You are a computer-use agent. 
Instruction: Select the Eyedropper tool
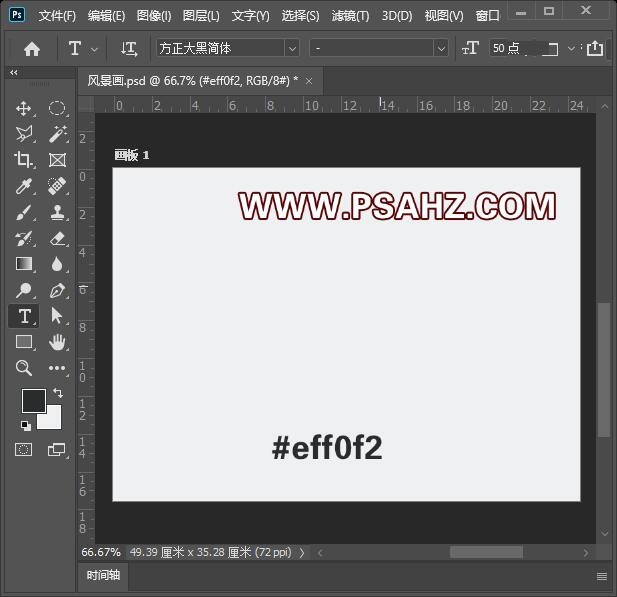pyautogui.click(x=24, y=186)
